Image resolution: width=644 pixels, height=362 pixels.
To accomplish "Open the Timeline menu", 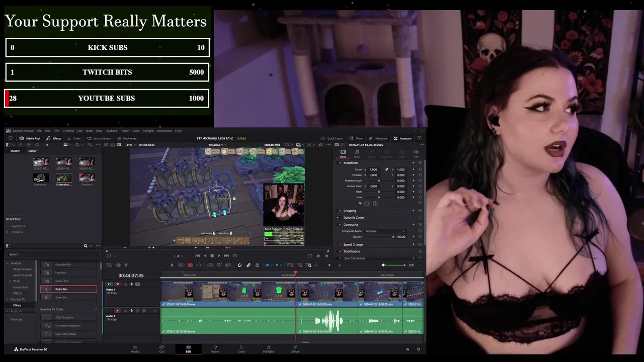I will [68, 131].
